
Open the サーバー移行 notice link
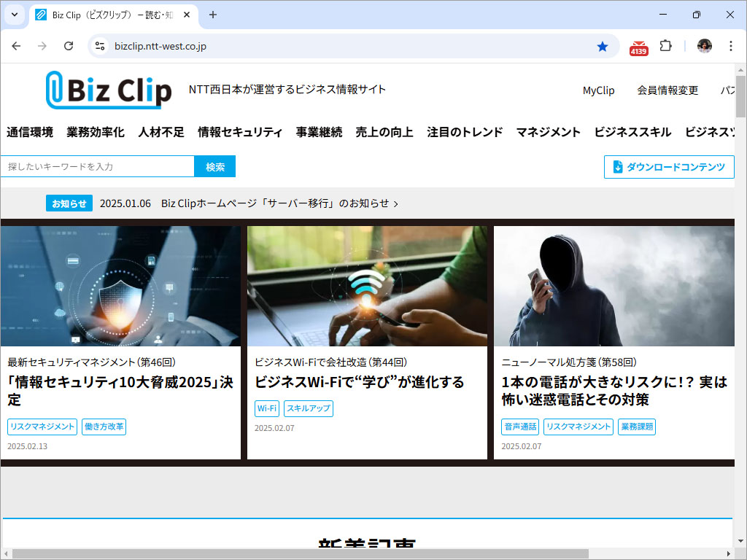pyautogui.click(x=279, y=203)
